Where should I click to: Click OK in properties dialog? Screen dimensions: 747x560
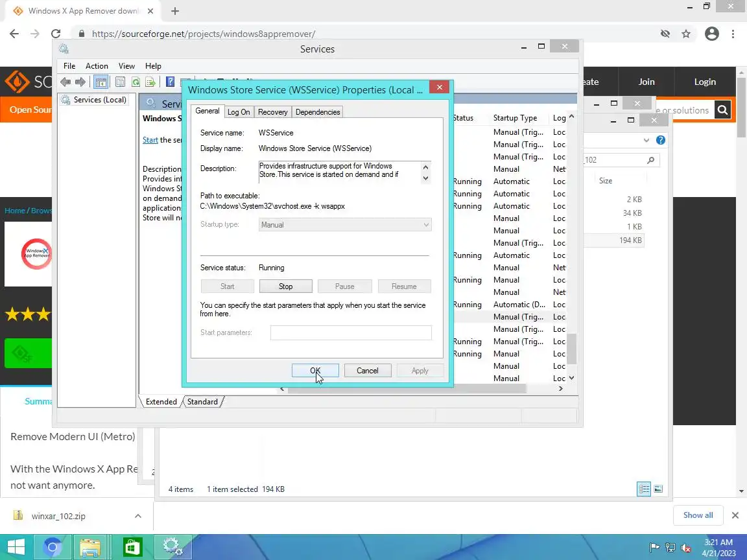click(315, 371)
